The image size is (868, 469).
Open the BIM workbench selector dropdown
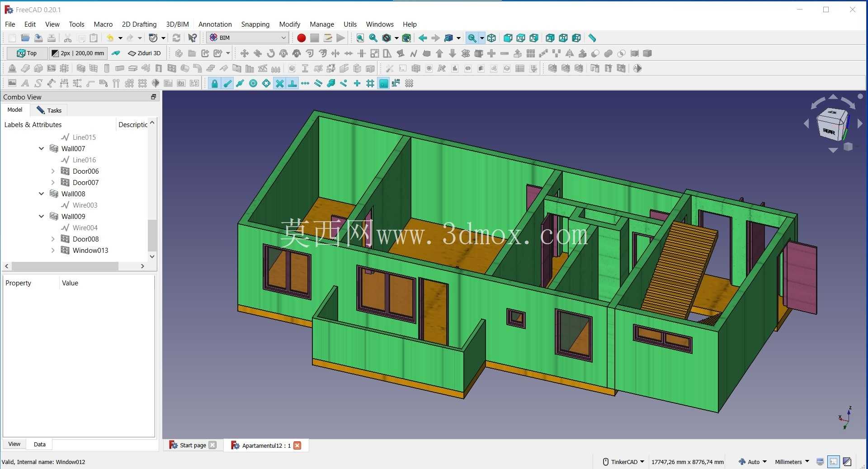click(x=248, y=38)
